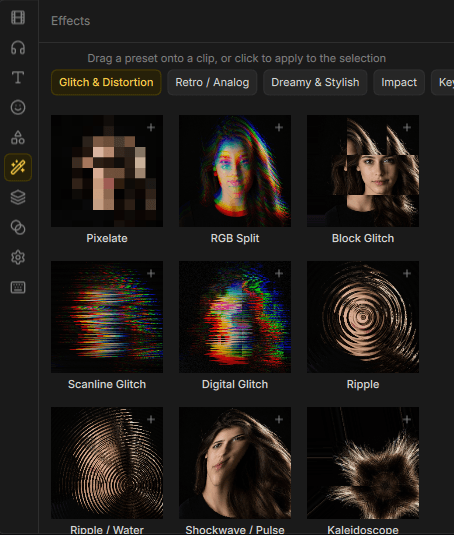454x535 pixels.
Task: Add Ripple effect with plus icon
Action: click(x=407, y=273)
